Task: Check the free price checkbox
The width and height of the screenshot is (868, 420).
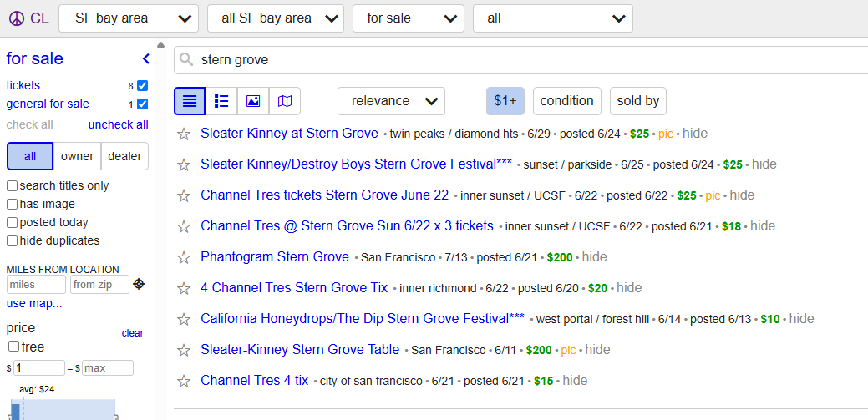Action: coord(14,347)
